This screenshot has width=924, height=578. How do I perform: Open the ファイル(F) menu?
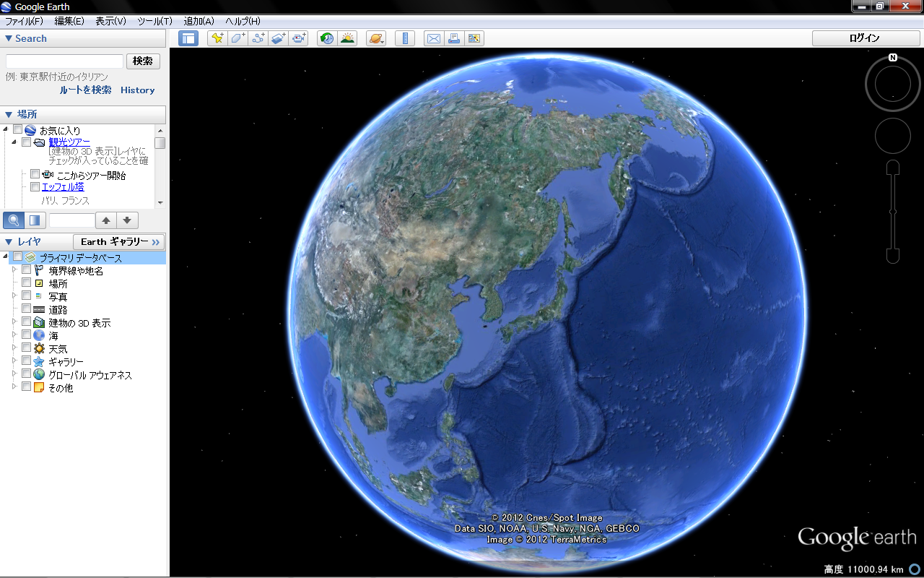pos(25,21)
